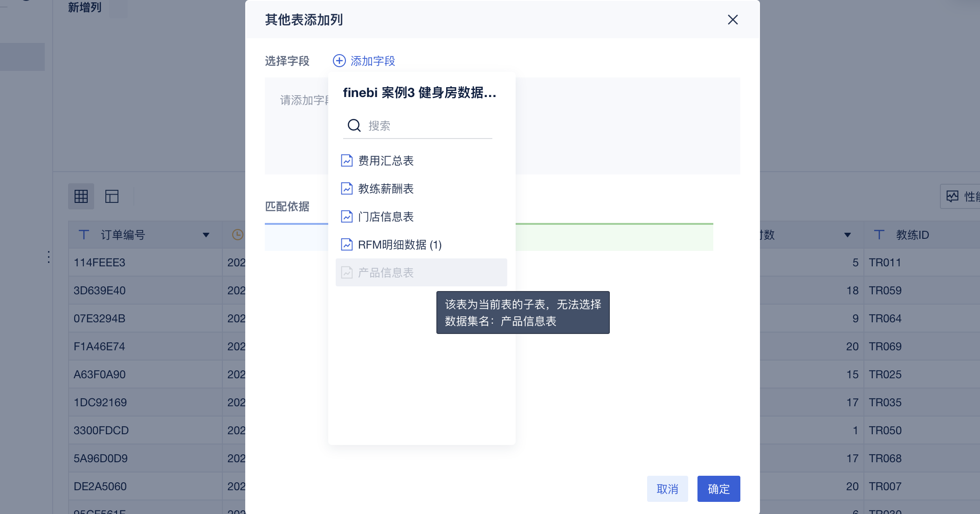Click the text type icon of 订单编号
Image resolution: width=980 pixels, height=514 pixels.
coord(84,235)
